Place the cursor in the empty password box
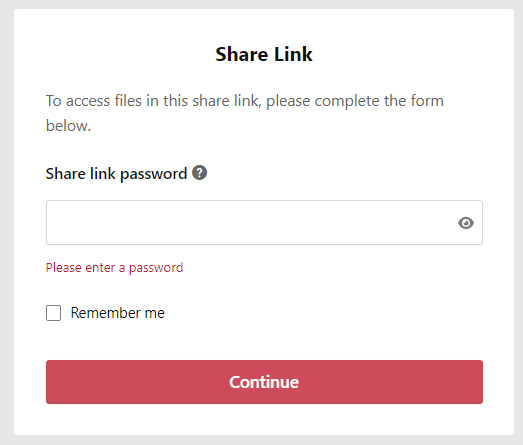Viewport: 523px width, 445px height. (264, 222)
